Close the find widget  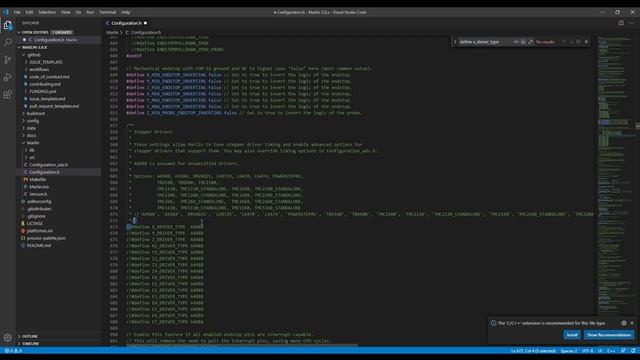[x=587, y=42]
